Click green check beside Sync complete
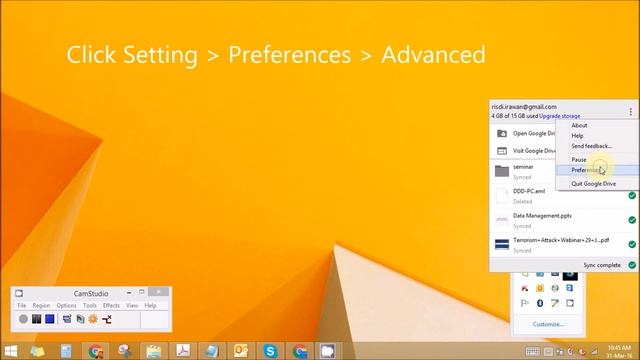This screenshot has width=640, height=360. tap(632, 265)
